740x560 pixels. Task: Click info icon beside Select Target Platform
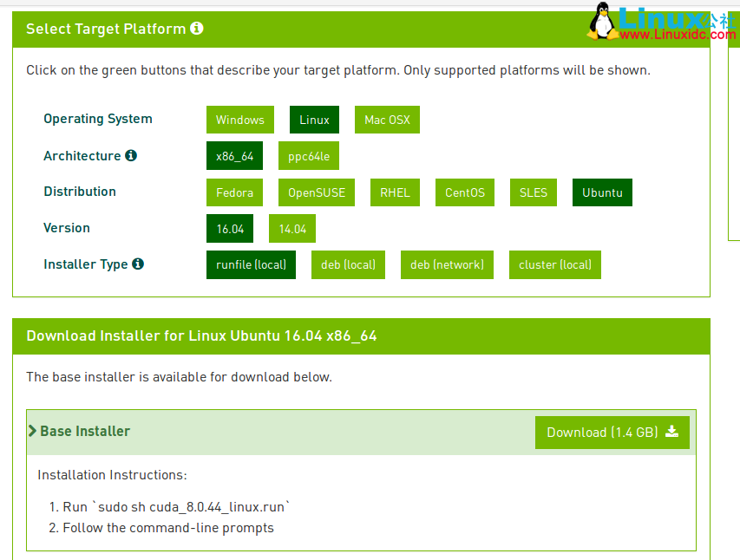click(197, 29)
